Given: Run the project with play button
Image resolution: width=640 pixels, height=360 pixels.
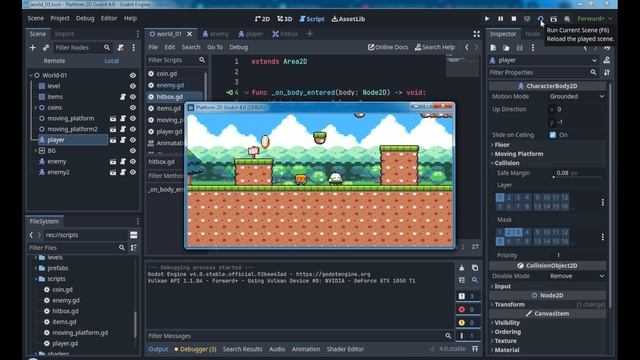Looking at the screenshot, I should tap(487, 19).
